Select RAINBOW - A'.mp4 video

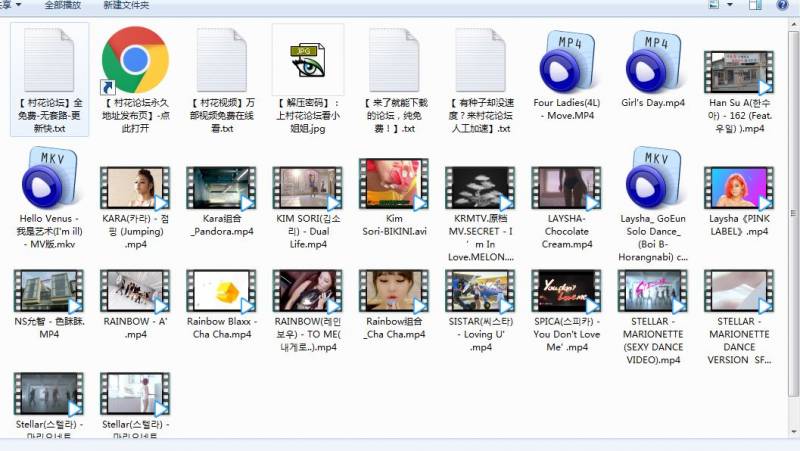click(135, 305)
